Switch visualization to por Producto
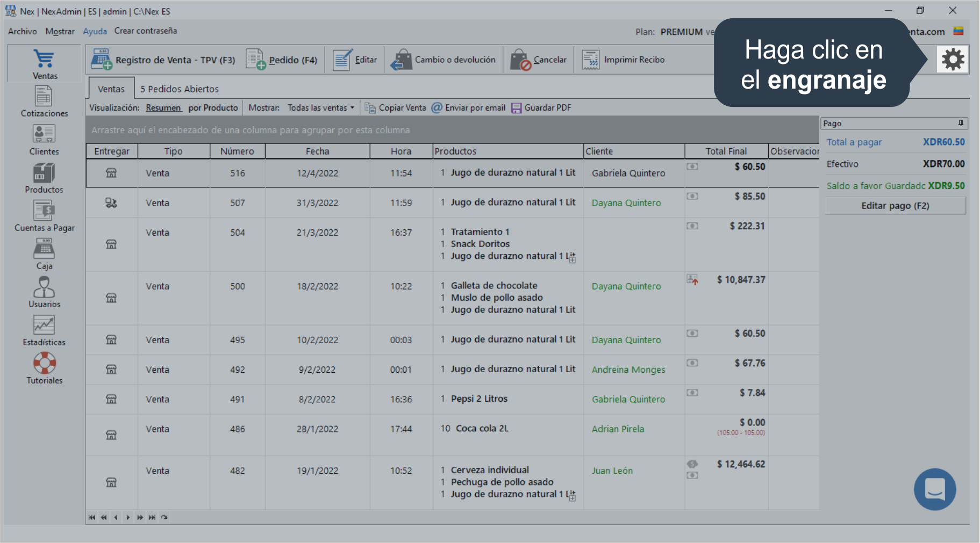980x543 pixels. tap(213, 108)
